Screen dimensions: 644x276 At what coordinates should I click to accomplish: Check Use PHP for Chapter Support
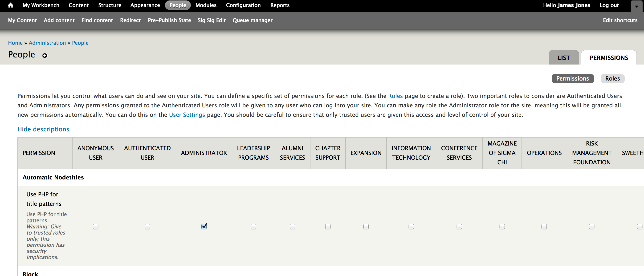328,227
